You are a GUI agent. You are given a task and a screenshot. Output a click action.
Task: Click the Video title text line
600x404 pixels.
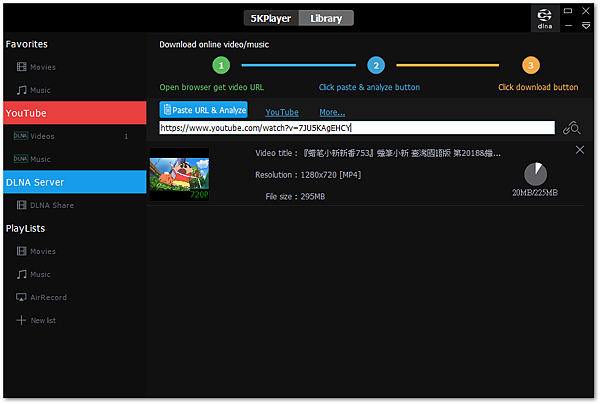378,153
